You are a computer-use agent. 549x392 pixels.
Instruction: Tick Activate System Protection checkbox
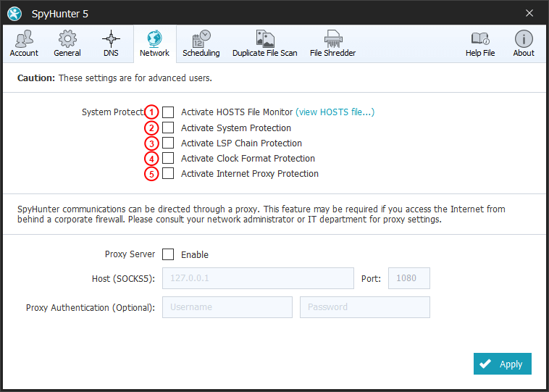(168, 128)
